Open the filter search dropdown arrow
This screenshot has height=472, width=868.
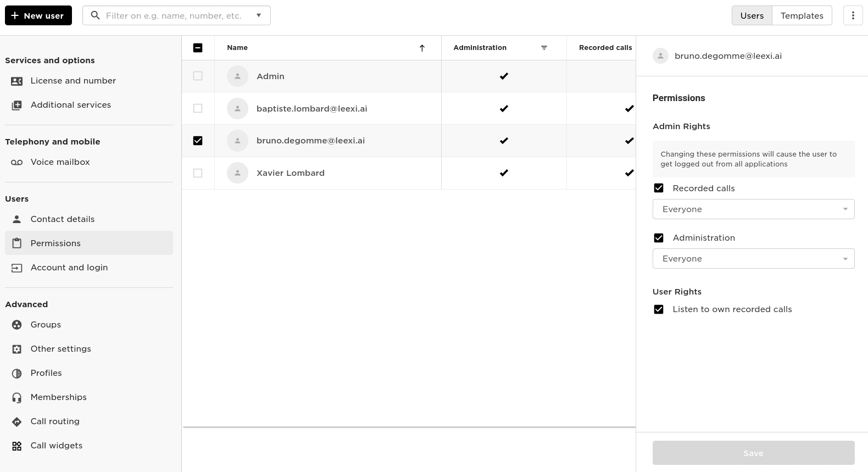259,15
